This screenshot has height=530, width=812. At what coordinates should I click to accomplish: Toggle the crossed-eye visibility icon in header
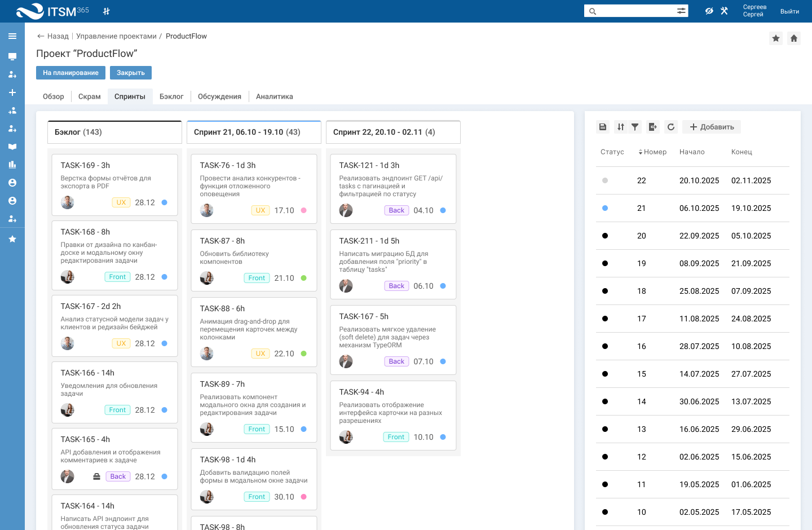709,11
